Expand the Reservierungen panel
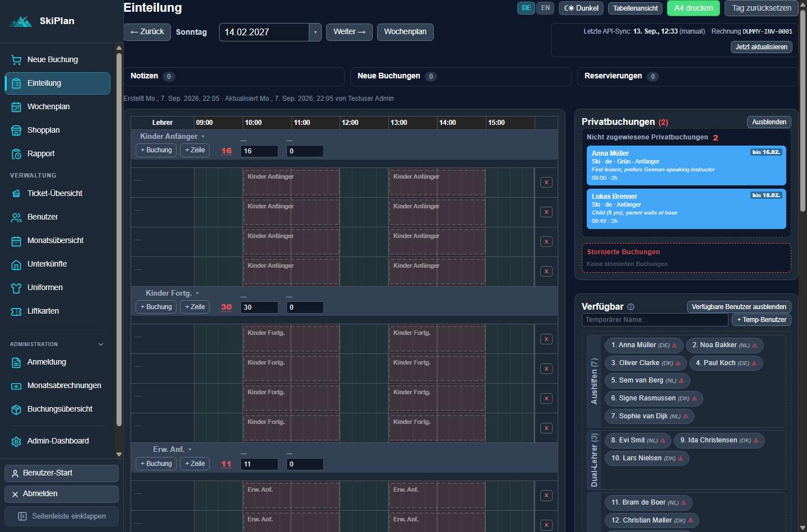Image resolution: width=807 pixels, height=532 pixels. [688, 76]
